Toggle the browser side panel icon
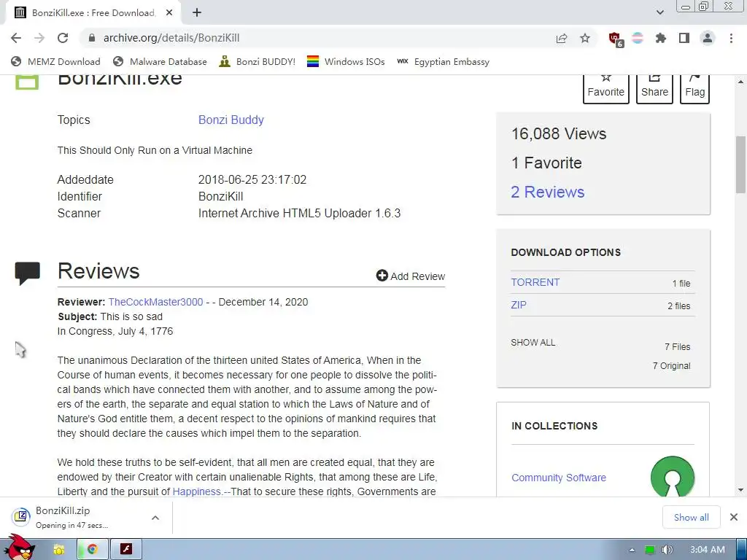This screenshot has width=747, height=560. [684, 38]
